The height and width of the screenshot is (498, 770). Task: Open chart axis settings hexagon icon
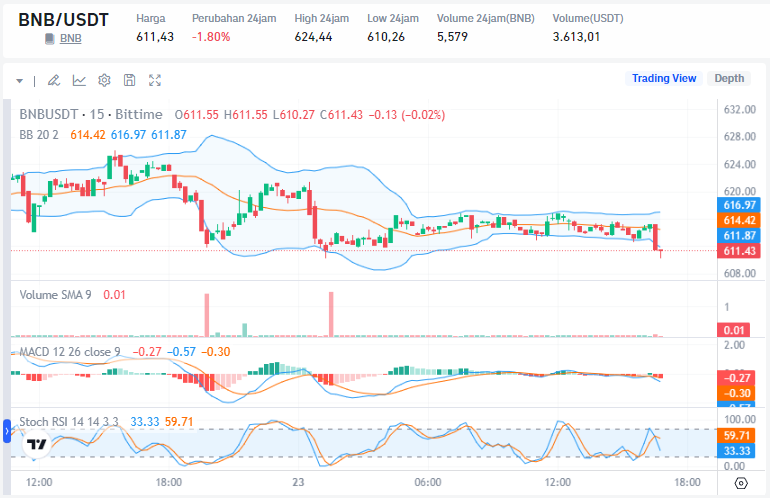[x=741, y=483]
